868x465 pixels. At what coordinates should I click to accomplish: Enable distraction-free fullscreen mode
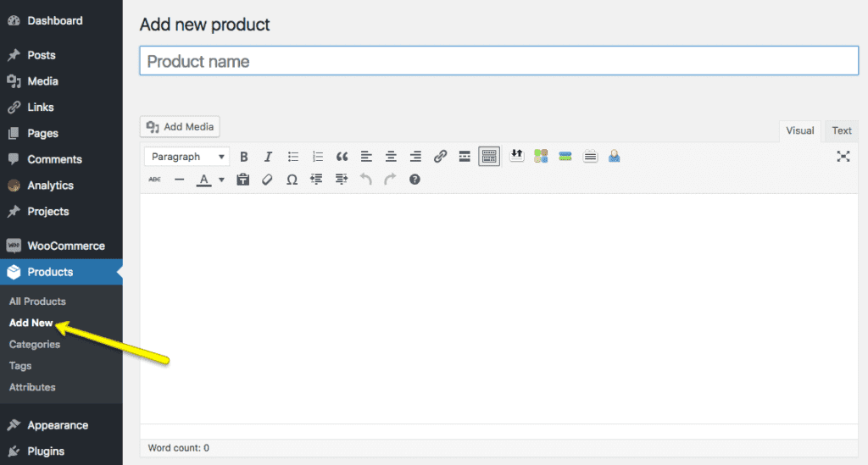[x=843, y=157]
